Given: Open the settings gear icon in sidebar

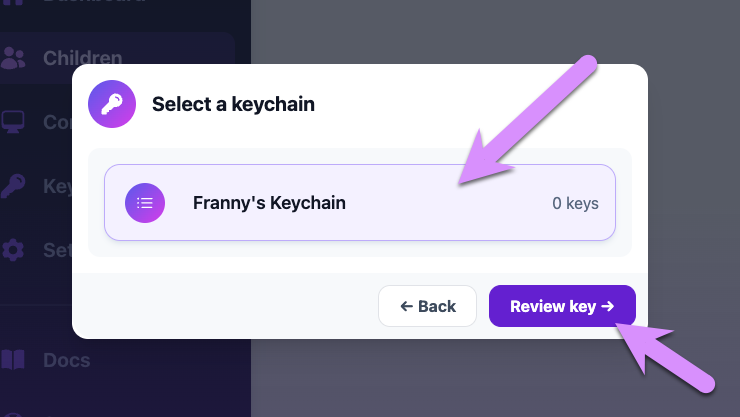Looking at the screenshot, I should point(13,250).
